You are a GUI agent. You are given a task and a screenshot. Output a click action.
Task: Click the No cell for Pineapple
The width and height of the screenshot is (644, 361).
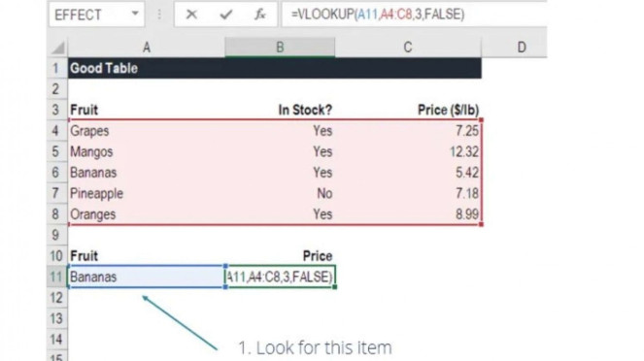coord(280,193)
